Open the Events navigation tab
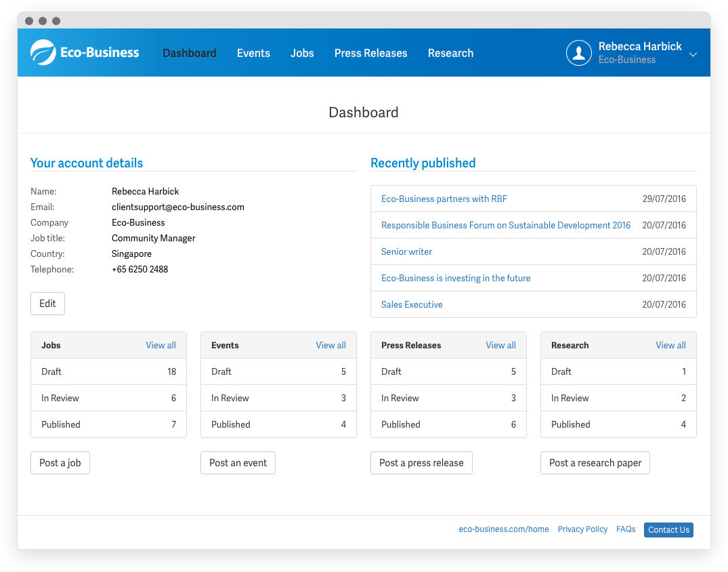Image resolution: width=728 pixels, height=572 pixels. (253, 53)
